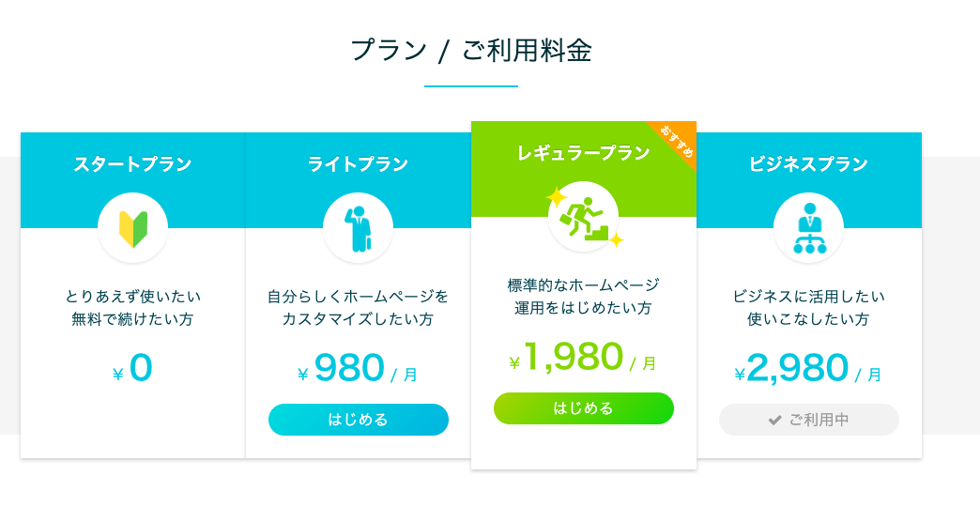Click the ¥0 price text
This screenshot has width=980, height=507.
point(132,368)
